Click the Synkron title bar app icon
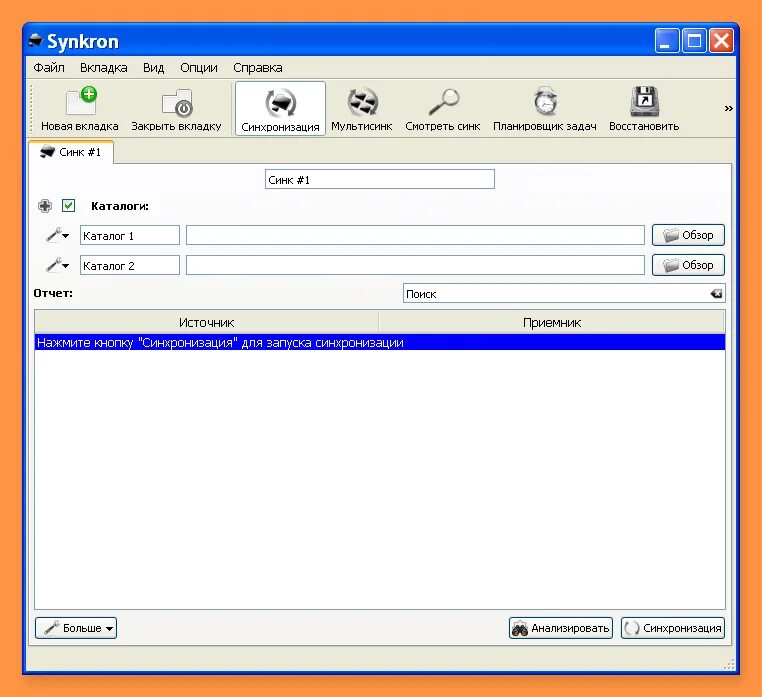The width and height of the screenshot is (762, 697). pos(36,41)
